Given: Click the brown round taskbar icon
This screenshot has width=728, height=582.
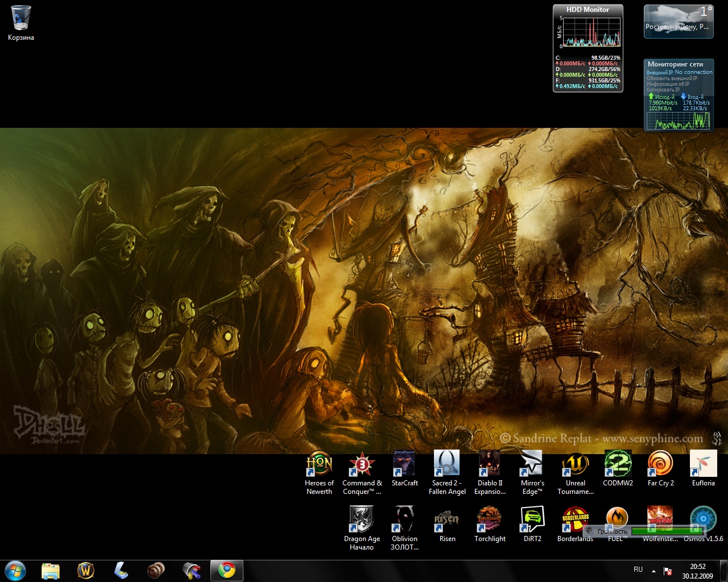Looking at the screenshot, I should click(156, 570).
